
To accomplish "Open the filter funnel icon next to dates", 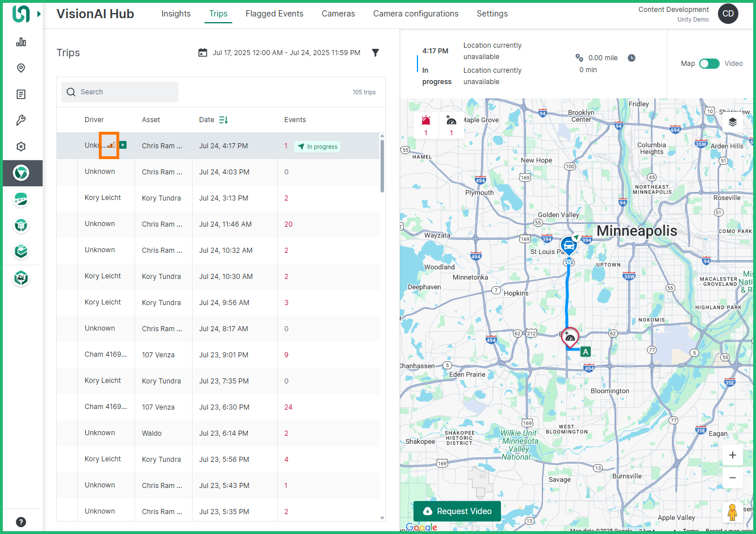I will (x=375, y=52).
